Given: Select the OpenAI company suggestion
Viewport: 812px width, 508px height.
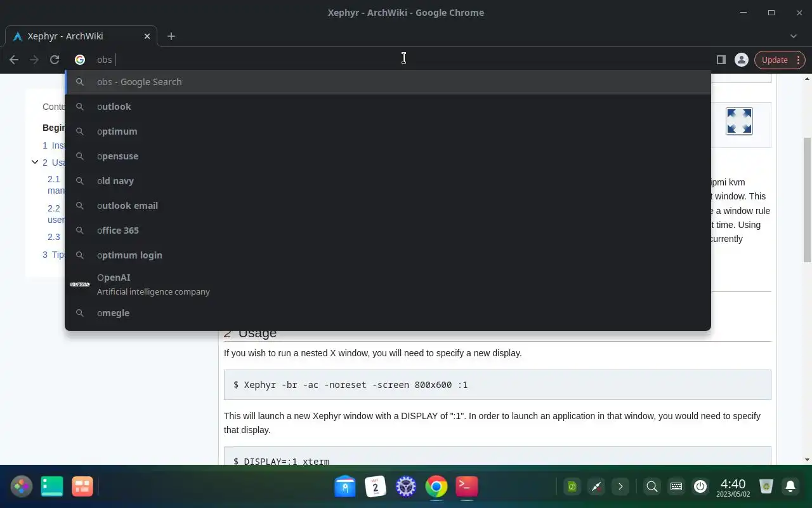Looking at the screenshot, I should click(388, 284).
